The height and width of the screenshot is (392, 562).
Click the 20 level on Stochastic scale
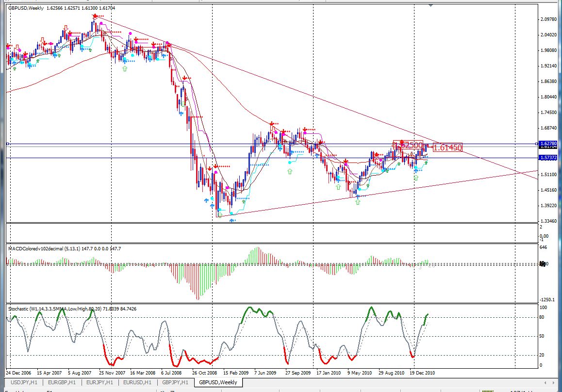point(542,355)
